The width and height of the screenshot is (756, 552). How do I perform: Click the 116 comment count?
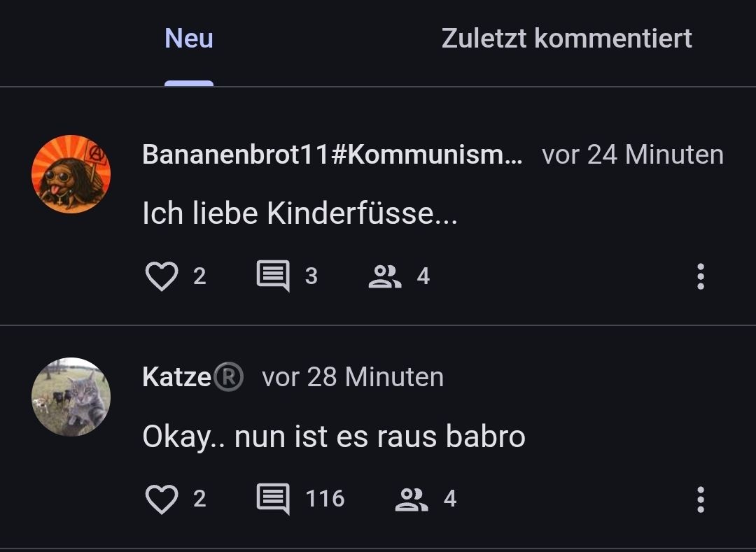(325, 499)
